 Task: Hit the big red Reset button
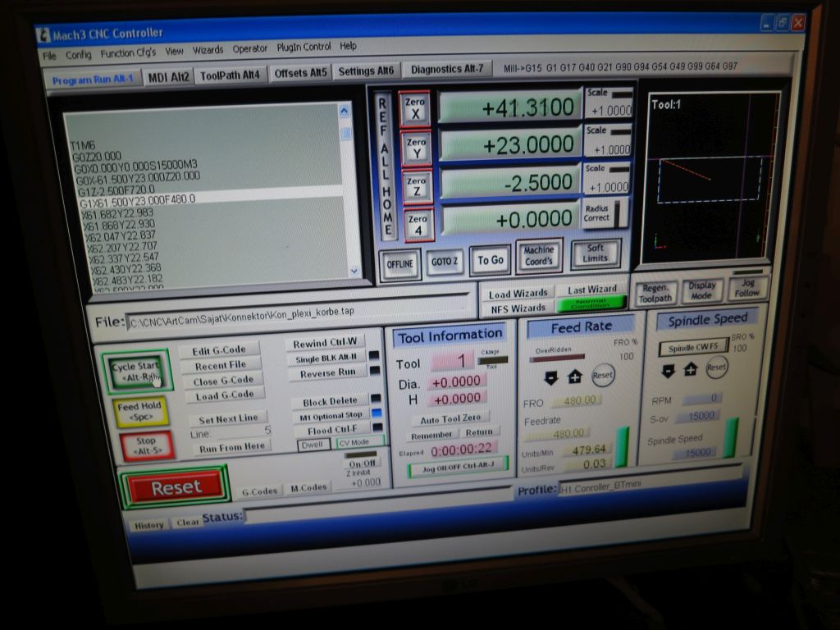click(176, 487)
